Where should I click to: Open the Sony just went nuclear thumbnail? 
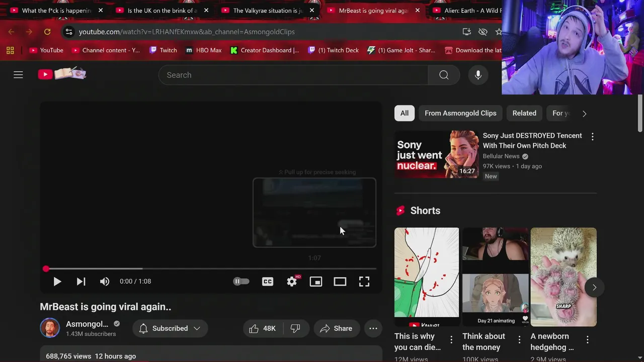437,154
